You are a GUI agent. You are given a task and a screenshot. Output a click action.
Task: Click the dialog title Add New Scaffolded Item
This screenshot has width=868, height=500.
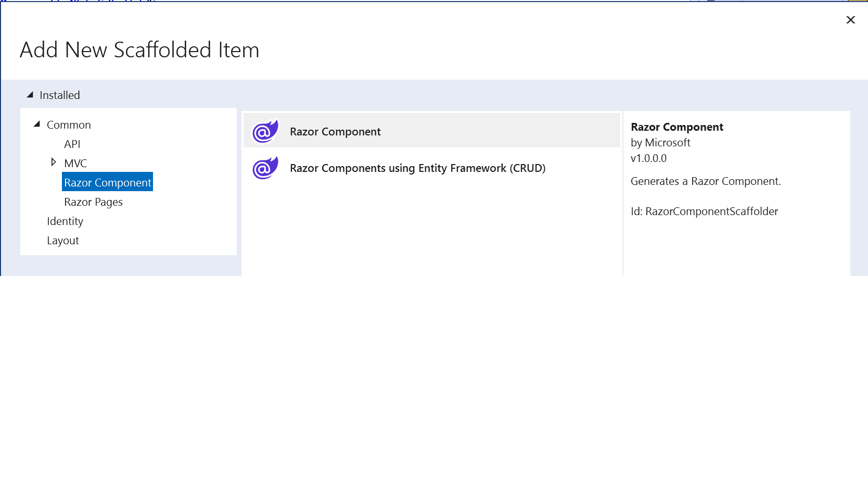(139, 50)
